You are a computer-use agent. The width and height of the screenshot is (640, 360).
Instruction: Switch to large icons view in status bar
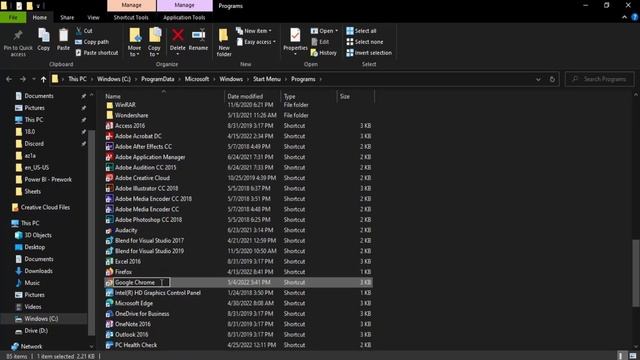(x=633, y=356)
